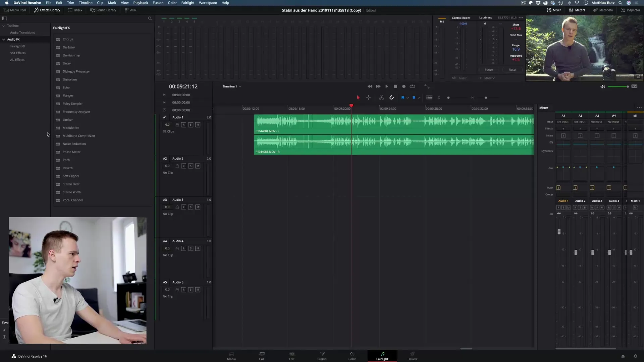Screen dimensions: 644x362
Task: Click the monitor volume slider
Action: 618,87
